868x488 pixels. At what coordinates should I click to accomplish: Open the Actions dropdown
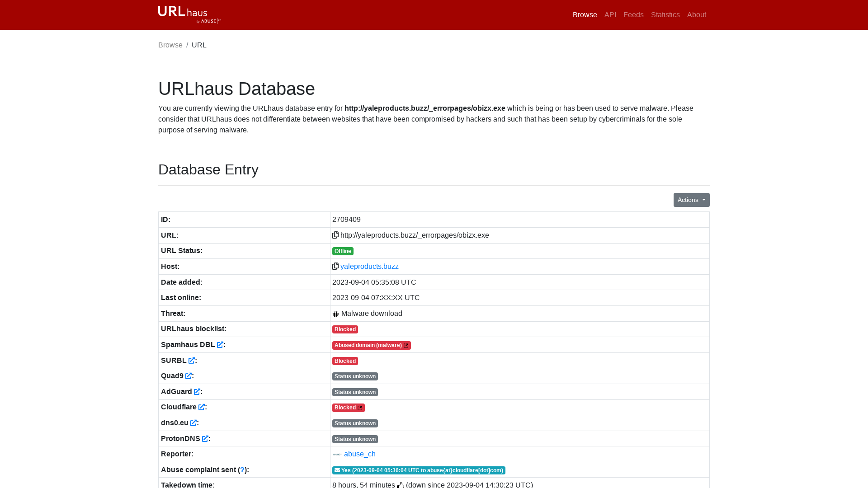coord(691,200)
